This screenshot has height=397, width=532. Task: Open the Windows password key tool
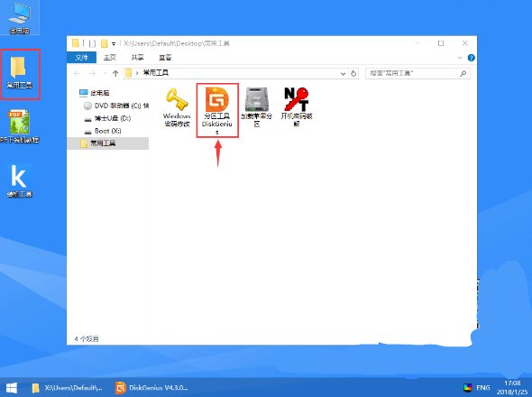coord(177,107)
